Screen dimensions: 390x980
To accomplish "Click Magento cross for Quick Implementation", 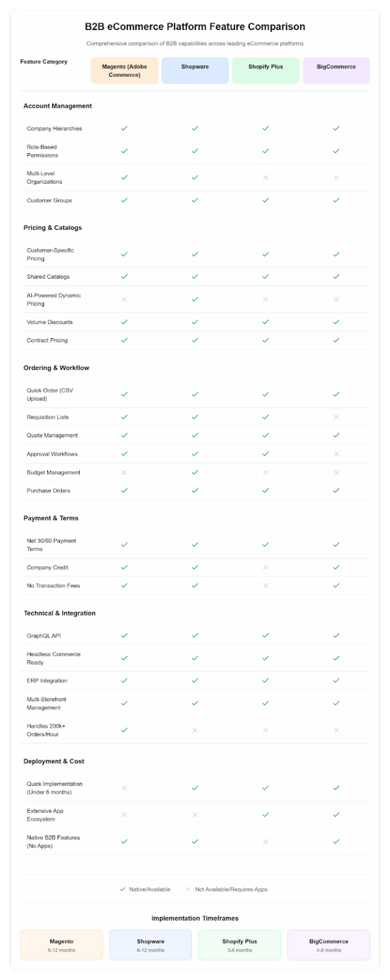I will [x=124, y=788].
